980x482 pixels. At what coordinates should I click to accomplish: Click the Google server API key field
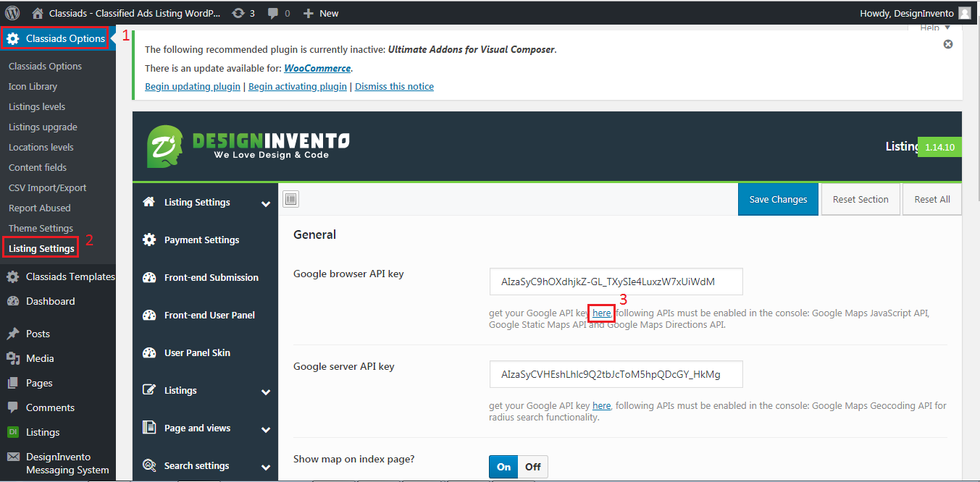point(616,374)
